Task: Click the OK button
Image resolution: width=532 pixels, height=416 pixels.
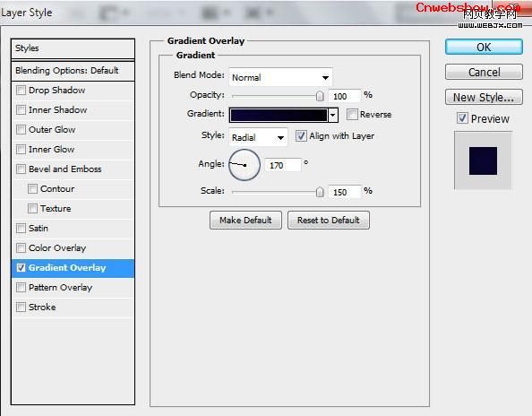Action: click(484, 47)
